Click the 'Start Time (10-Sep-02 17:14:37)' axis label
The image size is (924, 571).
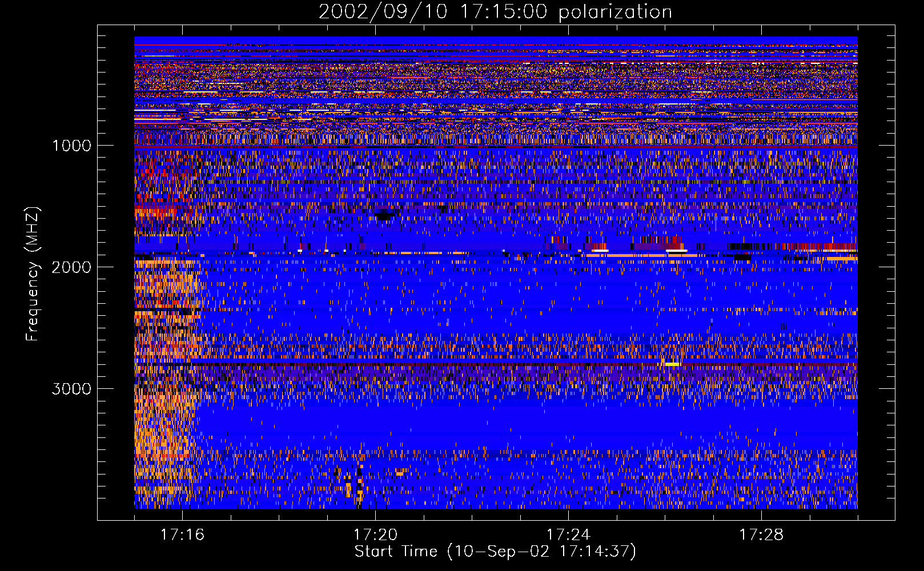click(x=495, y=552)
